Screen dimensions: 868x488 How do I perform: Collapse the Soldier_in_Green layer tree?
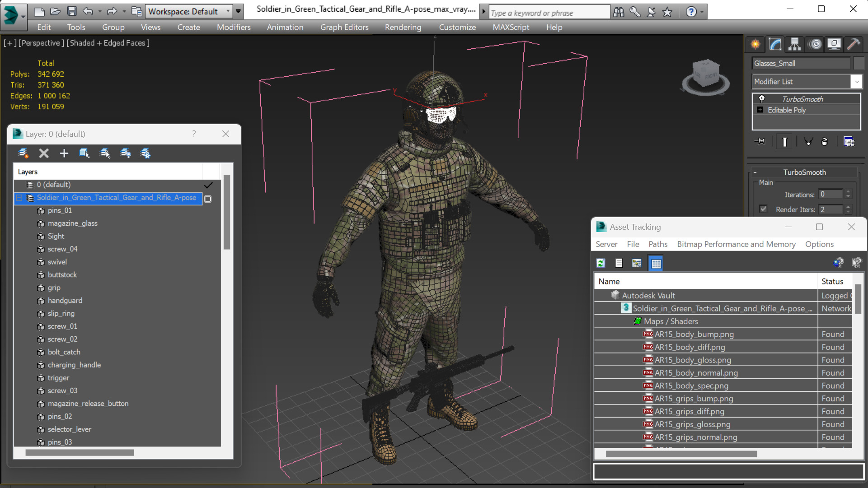pyautogui.click(x=19, y=198)
